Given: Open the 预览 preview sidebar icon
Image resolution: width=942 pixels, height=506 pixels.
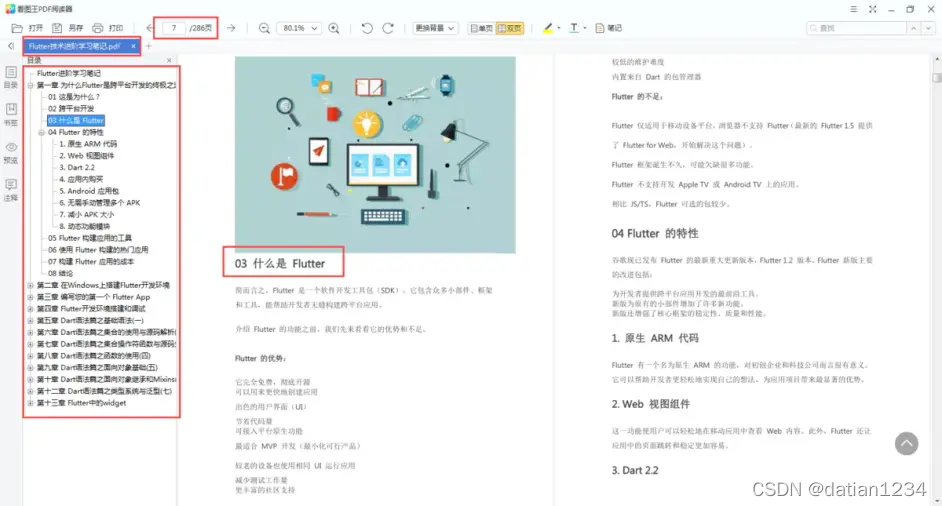Looking at the screenshot, I should pos(11,153).
